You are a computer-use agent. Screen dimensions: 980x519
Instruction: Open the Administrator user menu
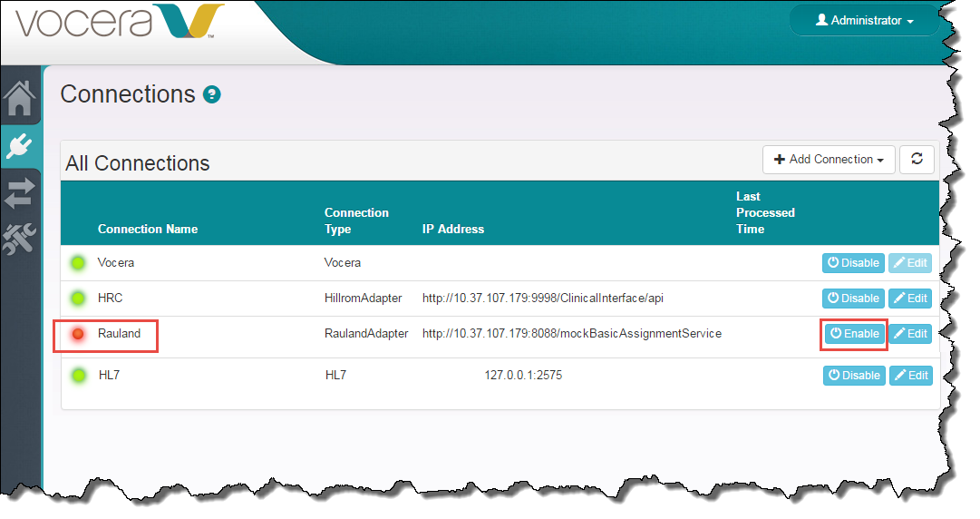pos(864,21)
